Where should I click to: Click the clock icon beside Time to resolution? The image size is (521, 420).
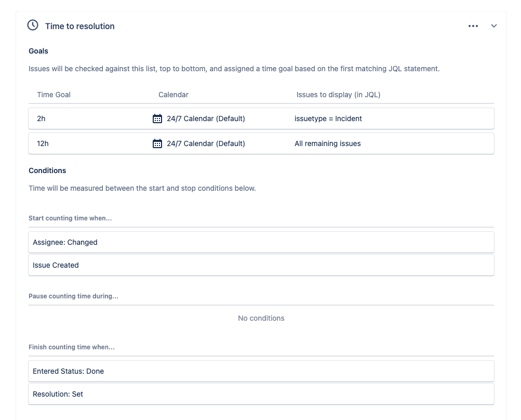tap(33, 25)
